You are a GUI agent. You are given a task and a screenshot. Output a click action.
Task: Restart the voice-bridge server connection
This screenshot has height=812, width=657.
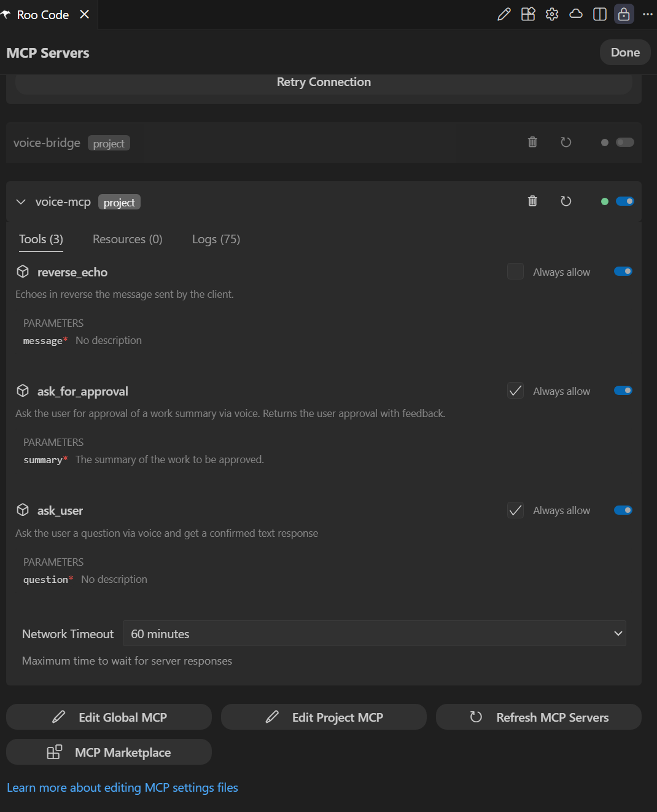[x=566, y=142]
